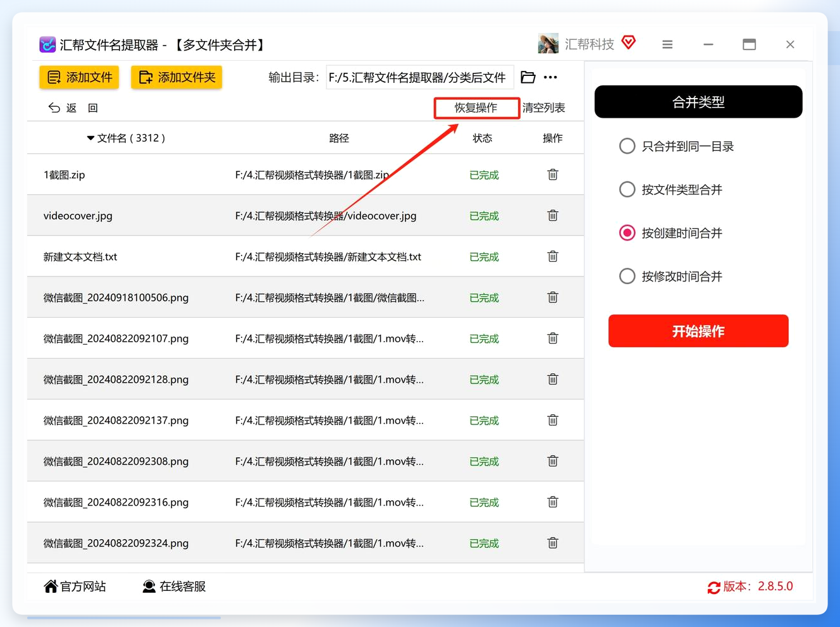Sort by 文件名 column arrow
Image resolution: width=840 pixels, height=627 pixels.
point(90,138)
